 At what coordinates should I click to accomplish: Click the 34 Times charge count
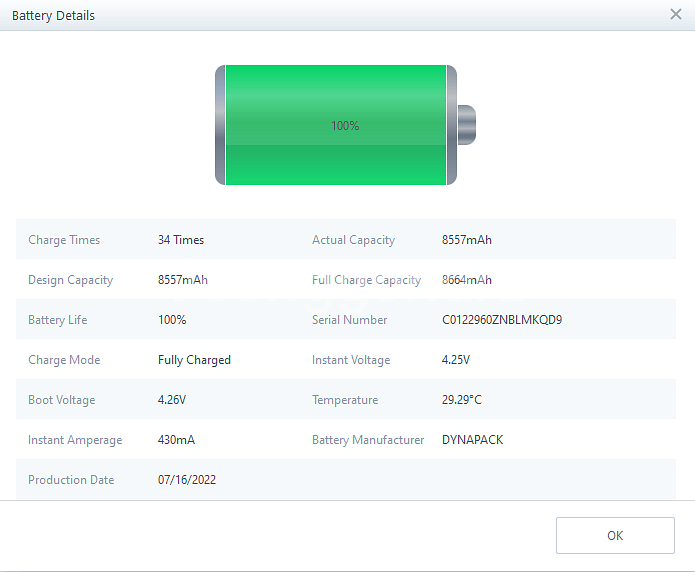coord(181,240)
